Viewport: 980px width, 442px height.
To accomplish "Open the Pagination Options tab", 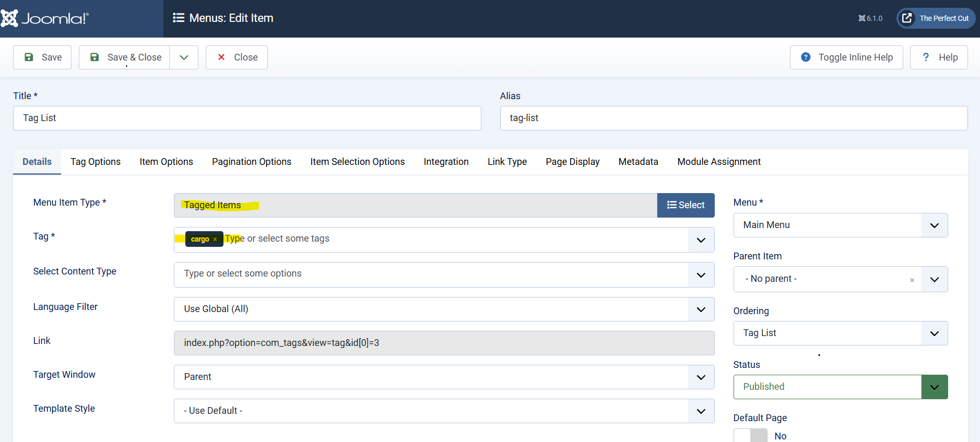I will click(x=252, y=162).
